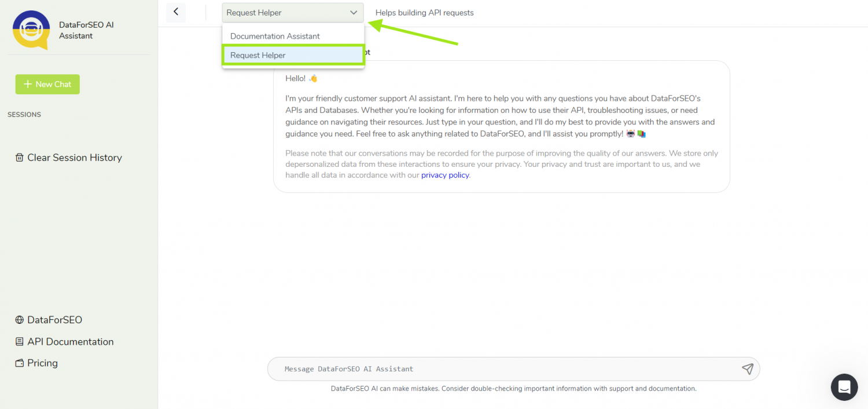The image size is (868, 409).
Task: Open the DataForSEO website link
Action: (x=49, y=320)
